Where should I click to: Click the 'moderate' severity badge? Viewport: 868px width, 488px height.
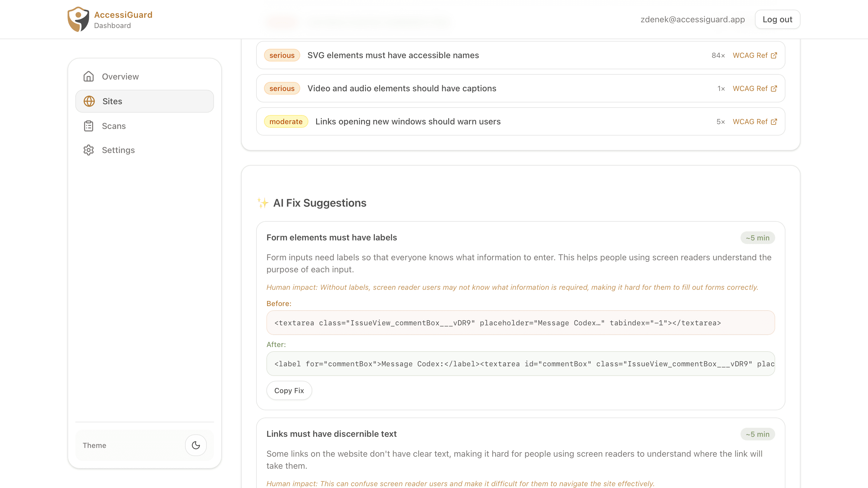click(x=286, y=122)
